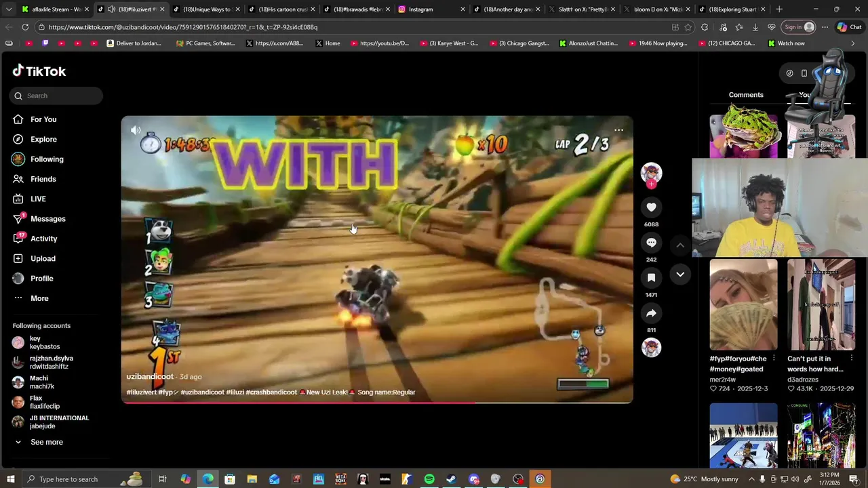Go to the next video with down chevron
This screenshot has height=488, width=868.
680,274
